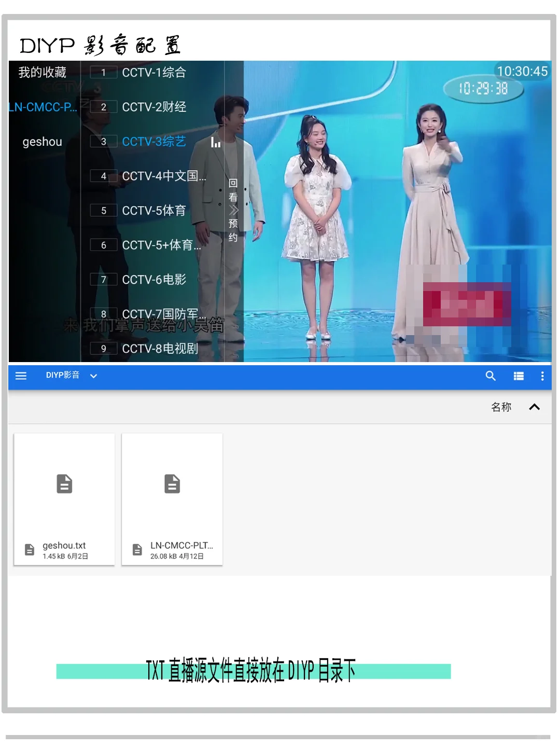
Task: Play channel CCTV-2财经
Action: click(153, 107)
